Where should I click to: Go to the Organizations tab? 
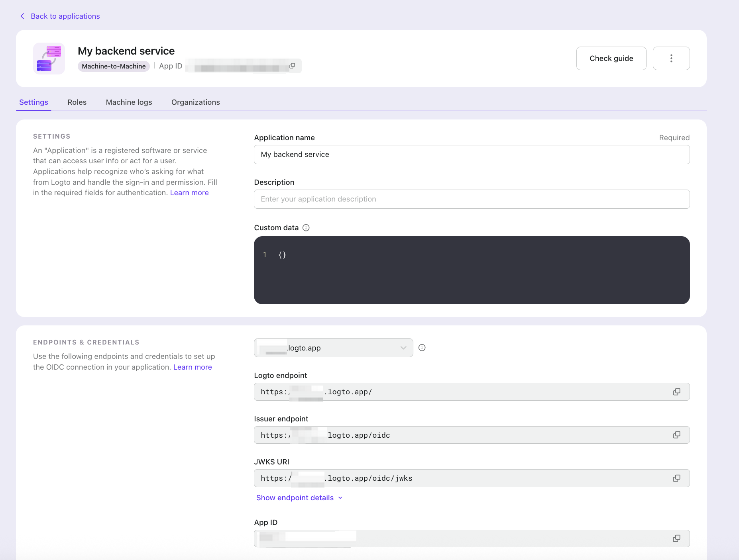pos(195,102)
